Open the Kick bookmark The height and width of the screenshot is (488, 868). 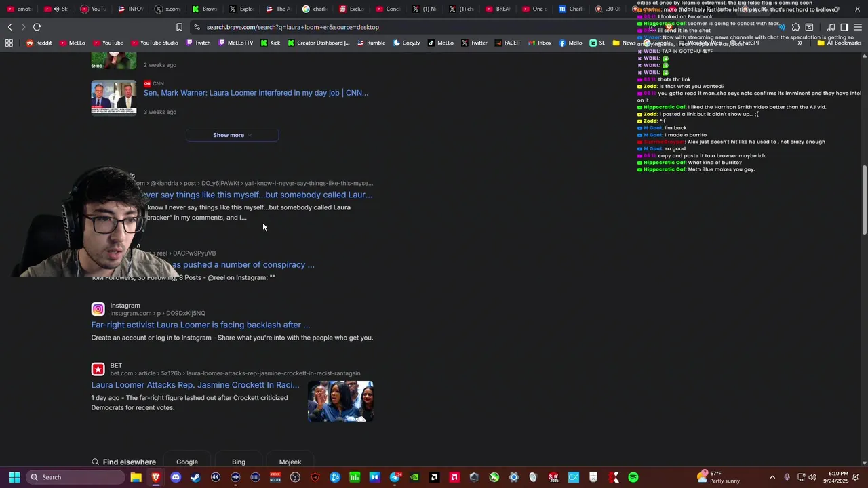point(270,43)
